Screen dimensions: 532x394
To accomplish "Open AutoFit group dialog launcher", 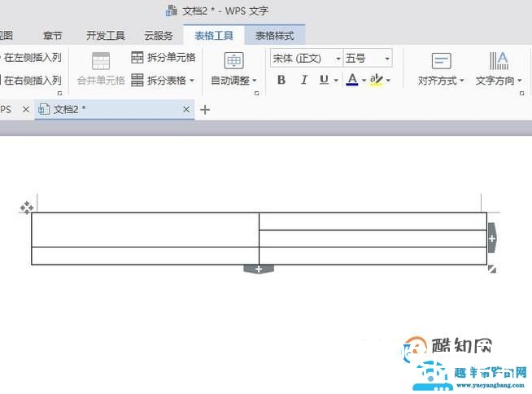I will coord(257,93).
